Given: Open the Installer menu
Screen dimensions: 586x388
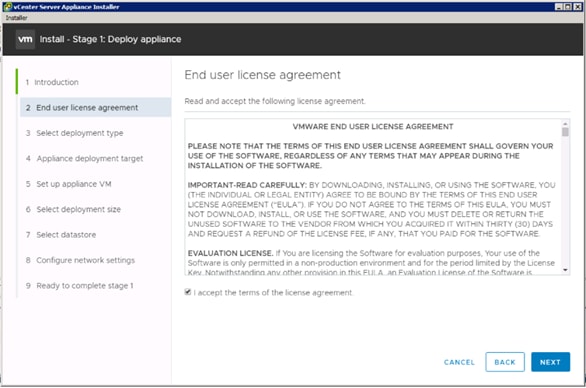Looking at the screenshot, I should coord(16,18).
